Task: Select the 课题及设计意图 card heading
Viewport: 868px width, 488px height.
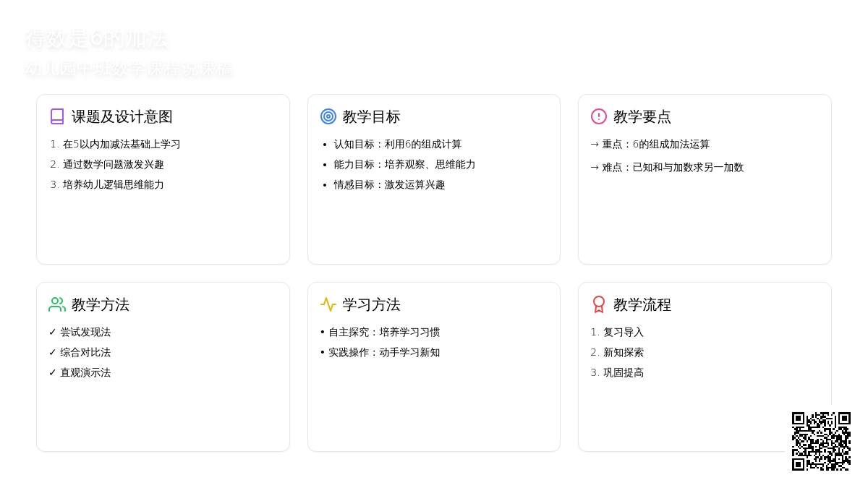Action: click(x=122, y=116)
